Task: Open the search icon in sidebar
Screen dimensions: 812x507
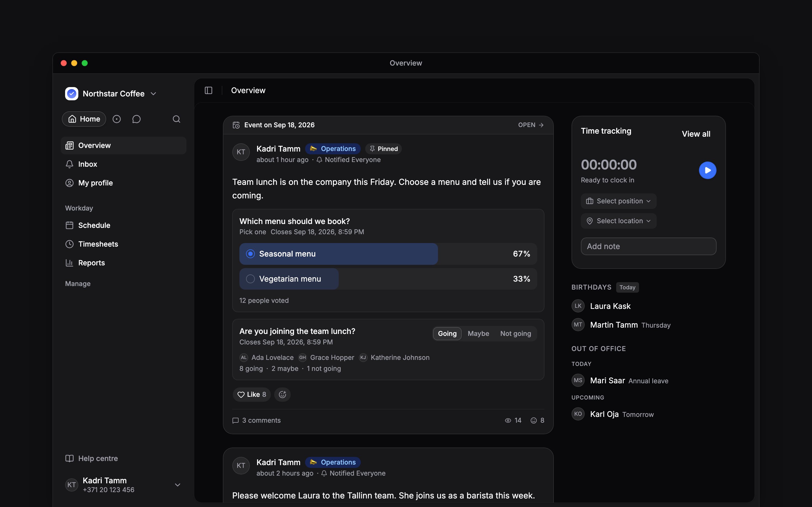Action: tap(177, 119)
